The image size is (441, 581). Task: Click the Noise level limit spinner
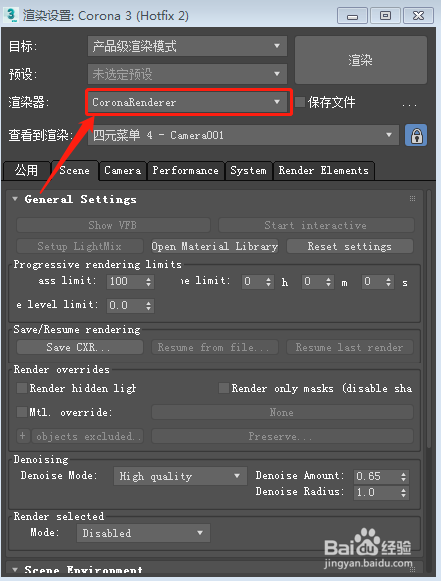pos(149,305)
